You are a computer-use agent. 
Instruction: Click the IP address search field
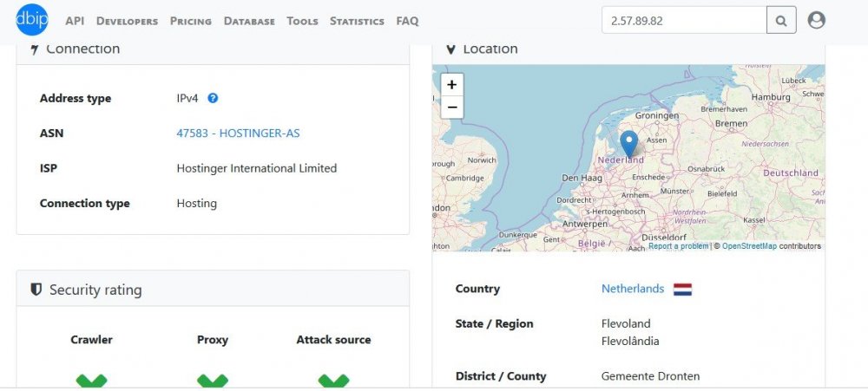coord(684,21)
